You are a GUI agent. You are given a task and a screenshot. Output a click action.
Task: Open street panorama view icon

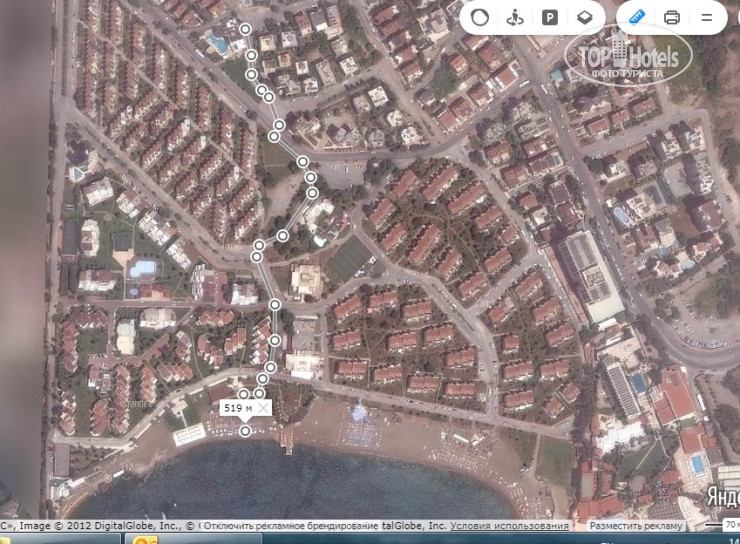click(x=515, y=17)
